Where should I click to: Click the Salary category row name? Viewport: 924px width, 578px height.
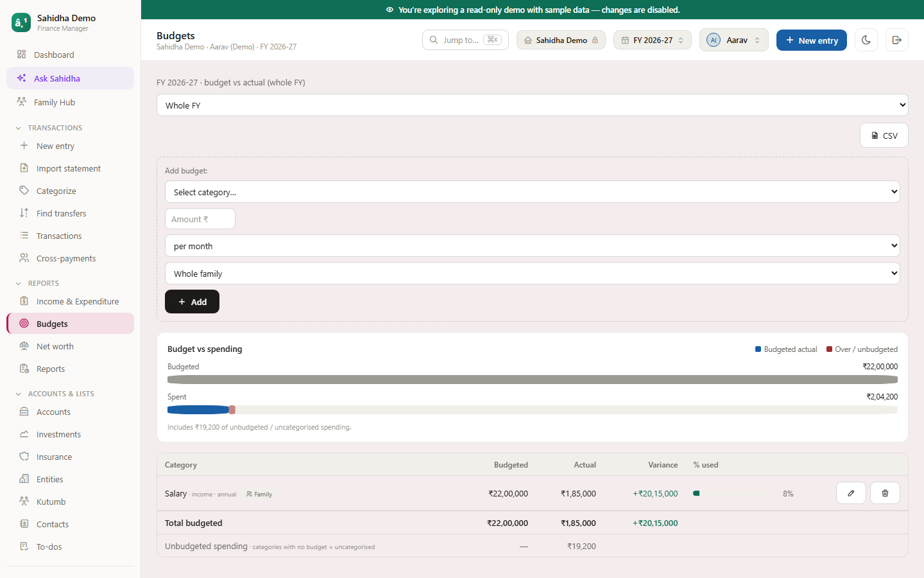[176, 493]
